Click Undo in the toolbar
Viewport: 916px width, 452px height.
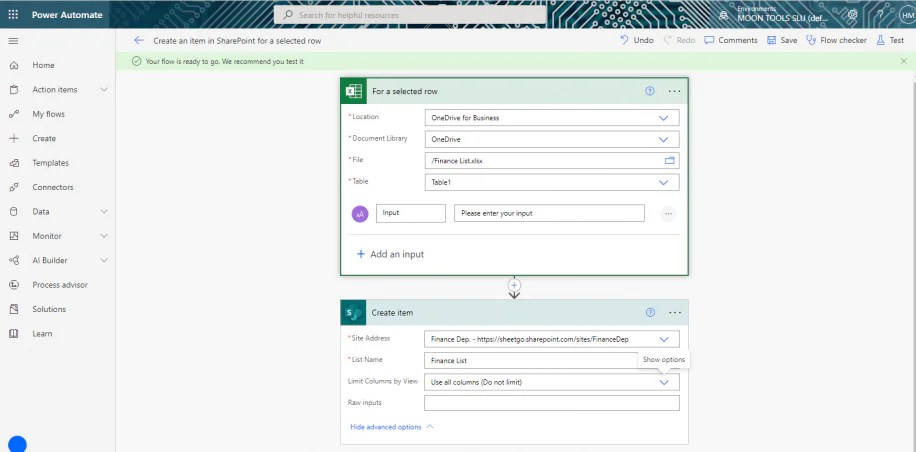637,40
